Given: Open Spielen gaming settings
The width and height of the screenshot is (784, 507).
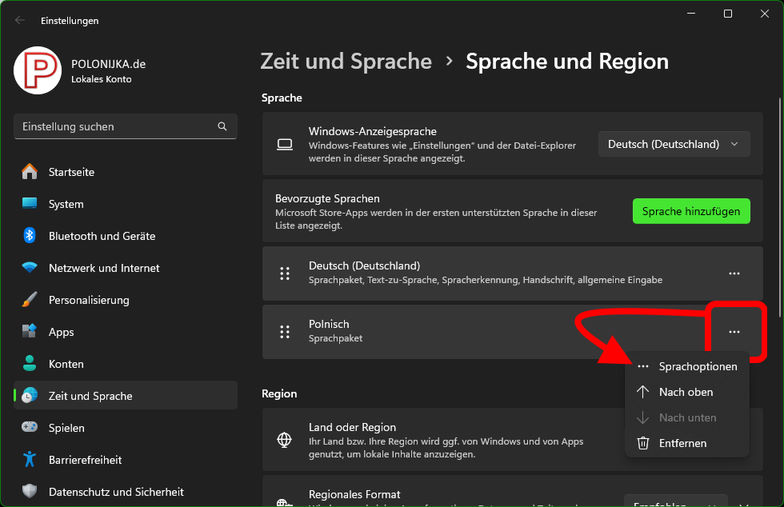Looking at the screenshot, I should click(66, 428).
